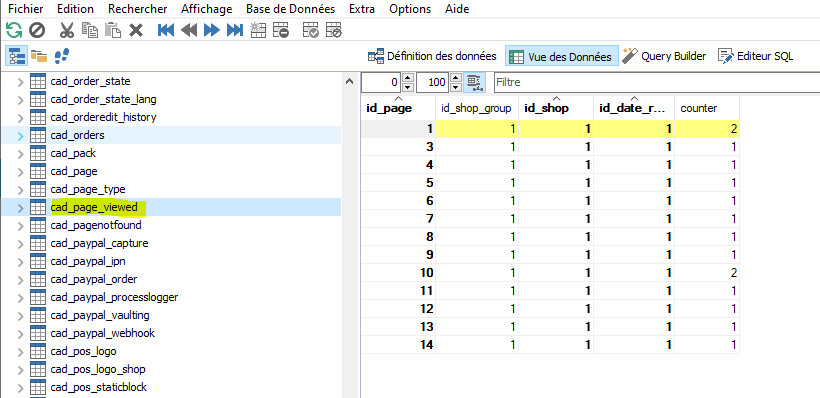Open the Extra menu
The image size is (820, 398).
pyautogui.click(x=362, y=9)
